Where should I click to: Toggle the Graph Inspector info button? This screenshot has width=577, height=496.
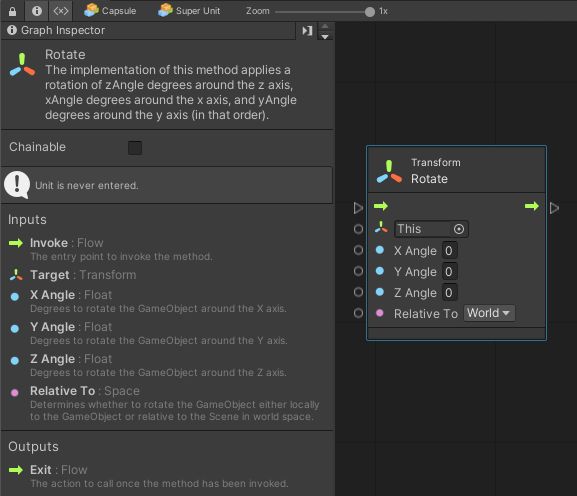[36, 11]
